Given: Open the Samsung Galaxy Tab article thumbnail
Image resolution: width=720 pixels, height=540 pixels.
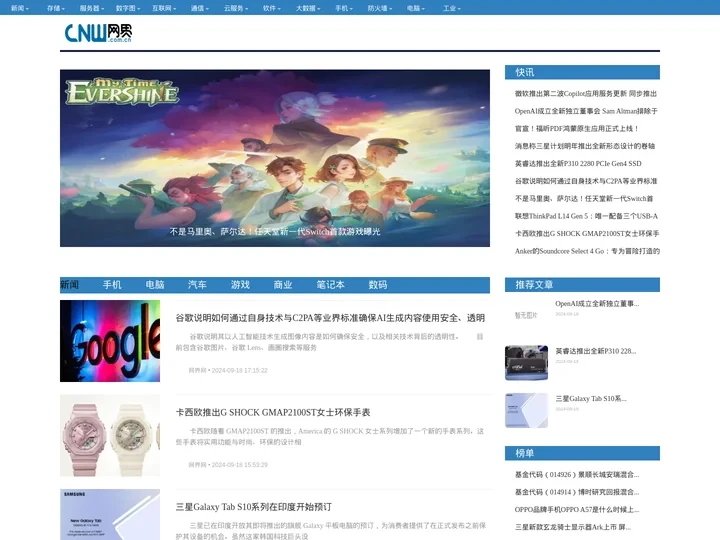Looking at the screenshot, I should point(110,514).
